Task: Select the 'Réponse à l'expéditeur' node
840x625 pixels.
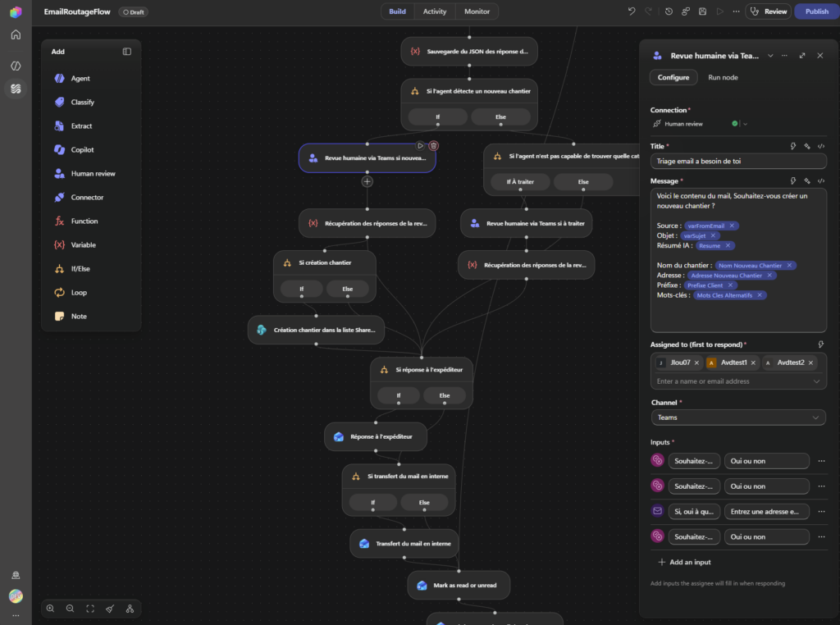Action: (376, 436)
